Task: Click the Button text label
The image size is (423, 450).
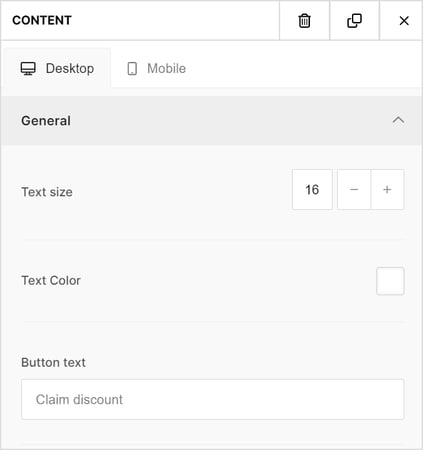Action: 53,362
